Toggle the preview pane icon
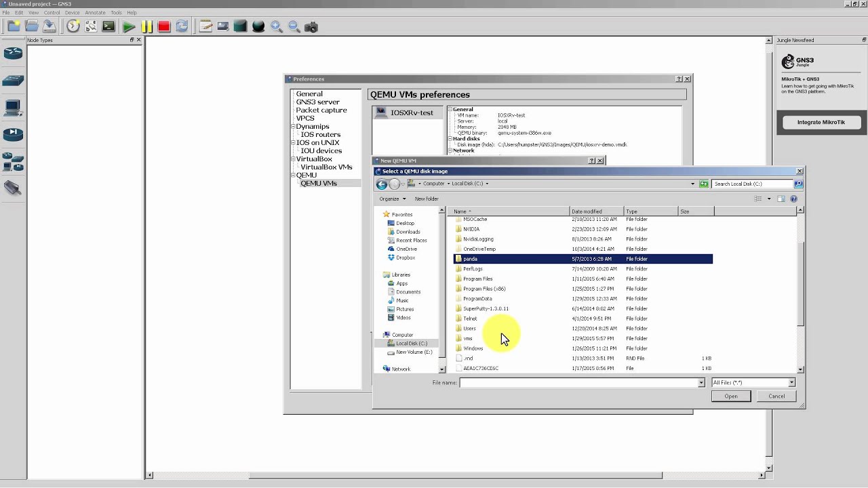Image resolution: width=868 pixels, height=488 pixels. coord(781,199)
